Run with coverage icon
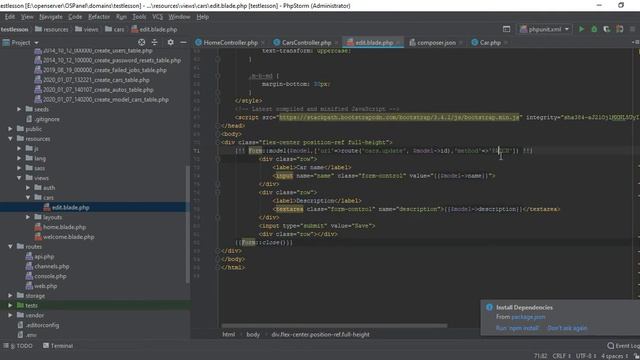This screenshot has height=360, width=640. (607, 29)
